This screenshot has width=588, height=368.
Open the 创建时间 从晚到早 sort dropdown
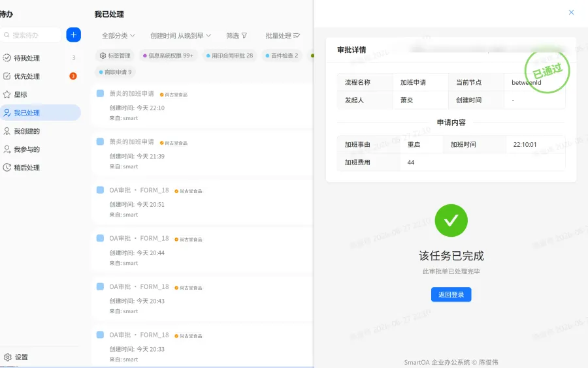(x=180, y=36)
